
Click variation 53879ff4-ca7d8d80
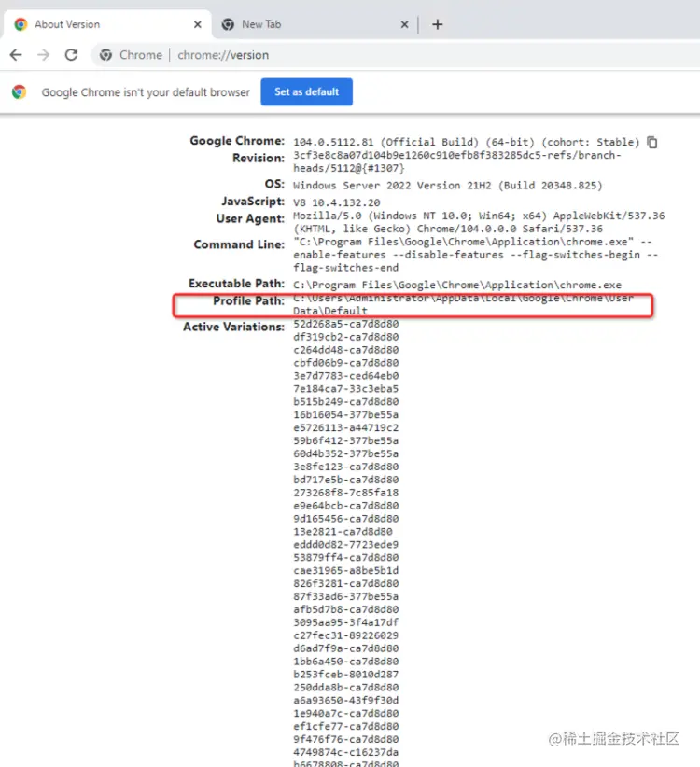(x=346, y=558)
